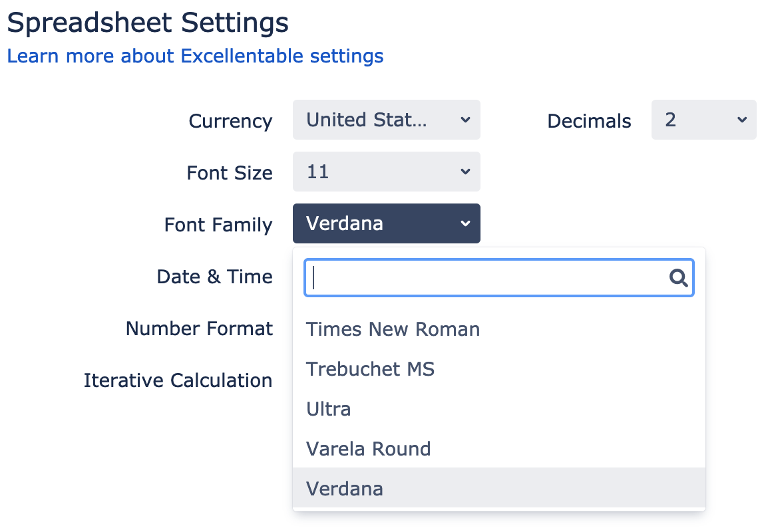Click the Date & Time label

215,277
